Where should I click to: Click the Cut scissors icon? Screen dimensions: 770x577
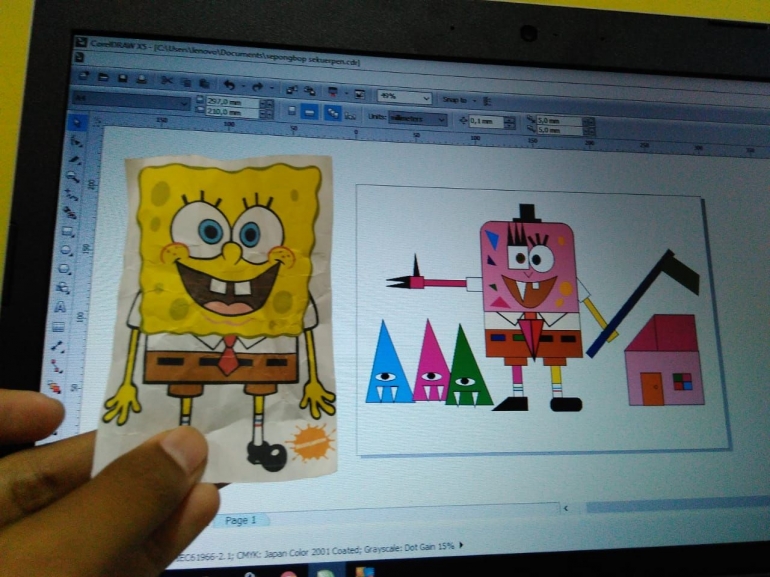pyautogui.click(x=167, y=81)
